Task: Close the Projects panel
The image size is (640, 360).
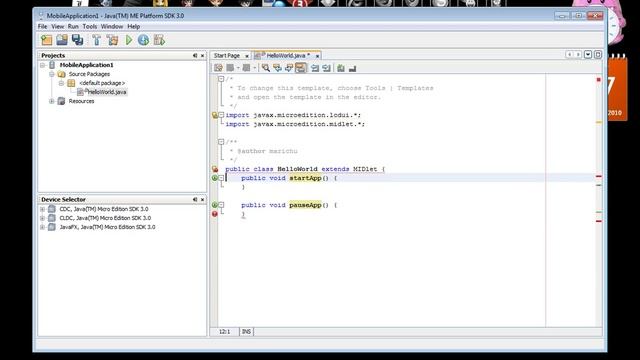Action: click(x=202, y=56)
